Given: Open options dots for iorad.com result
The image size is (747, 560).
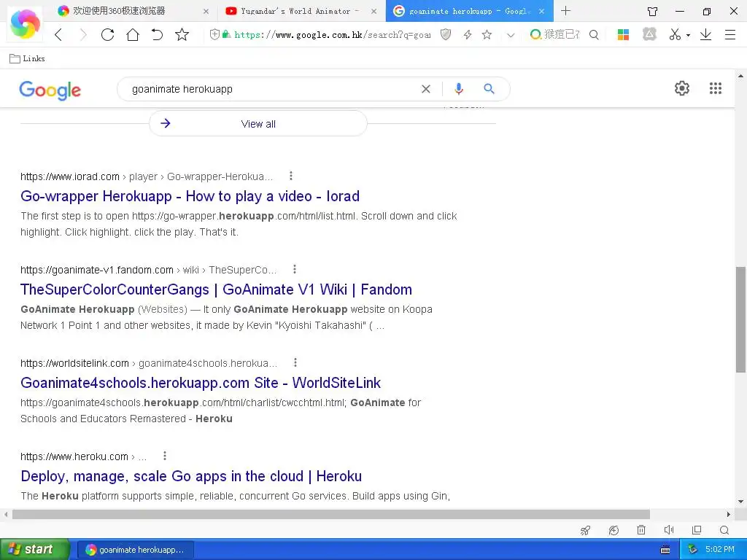Looking at the screenshot, I should click(x=290, y=176).
